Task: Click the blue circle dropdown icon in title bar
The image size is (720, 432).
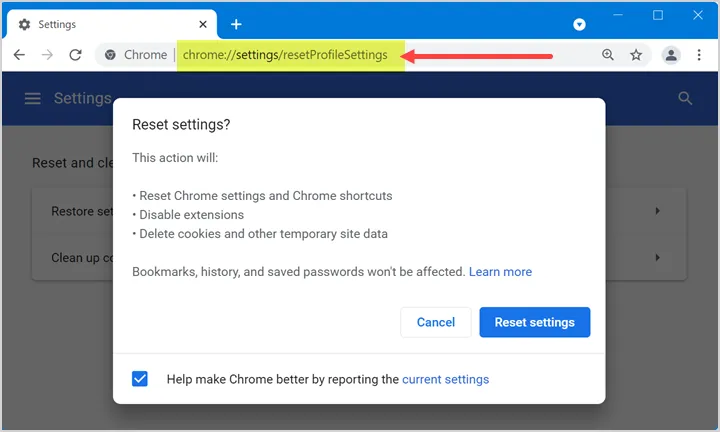Action: (579, 24)
